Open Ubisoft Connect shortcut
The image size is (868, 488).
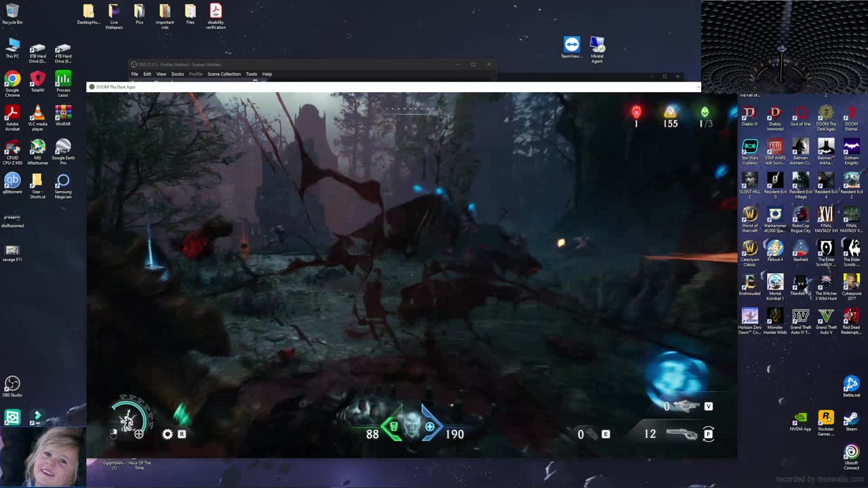coord(851,457)
